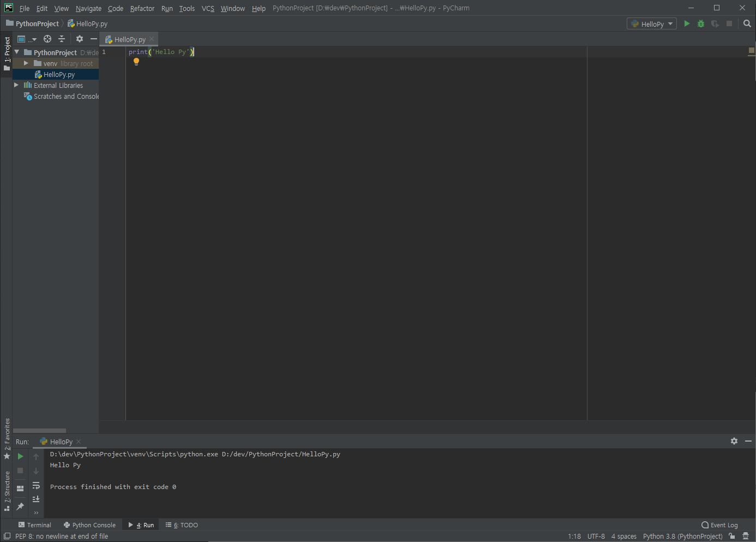The image size is (756, 542).
Task: Open the Project view selector dropdown
Action: (x=26, y=39)
